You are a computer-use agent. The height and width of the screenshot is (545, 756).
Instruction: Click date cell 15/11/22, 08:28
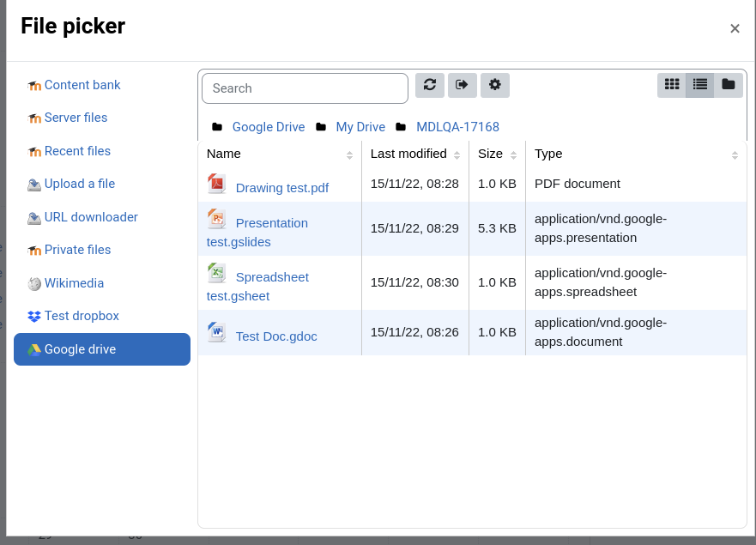[x=414, y=184]
